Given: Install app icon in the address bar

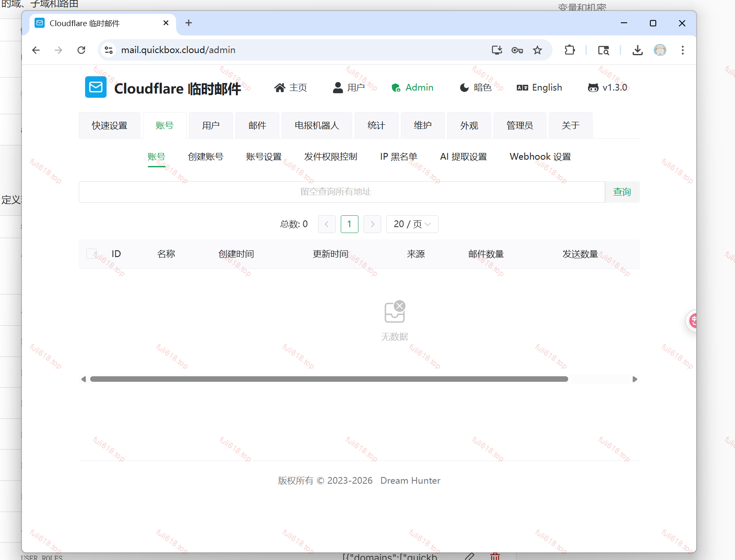Looking at the screenshot, I should point(497,50).
